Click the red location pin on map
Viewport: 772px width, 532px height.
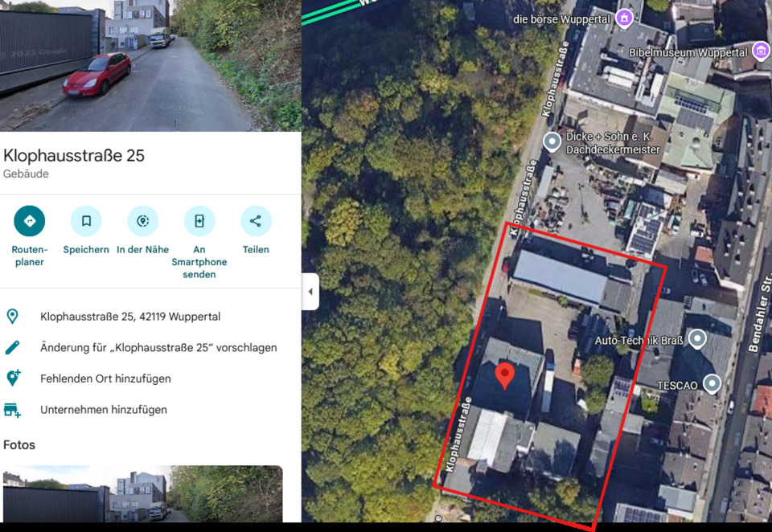tap(504, 375)
